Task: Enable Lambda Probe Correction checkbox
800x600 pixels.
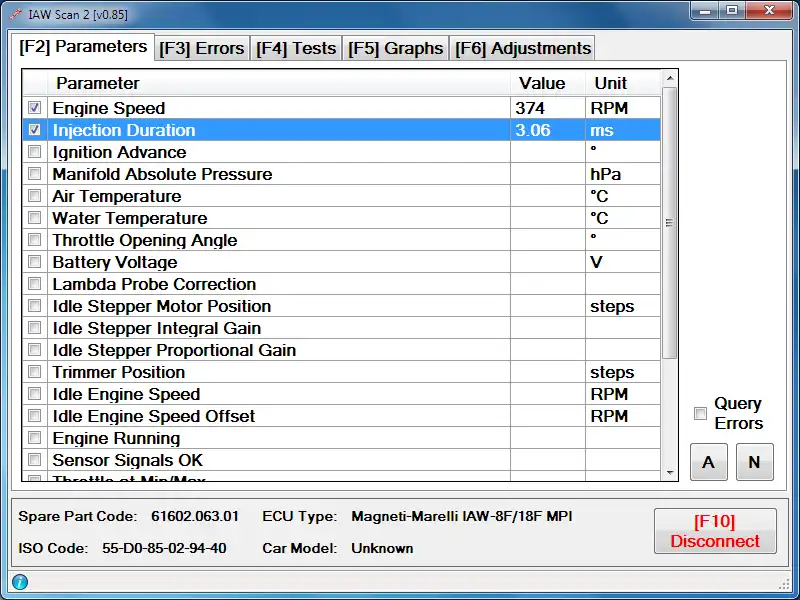Action: 35,284
